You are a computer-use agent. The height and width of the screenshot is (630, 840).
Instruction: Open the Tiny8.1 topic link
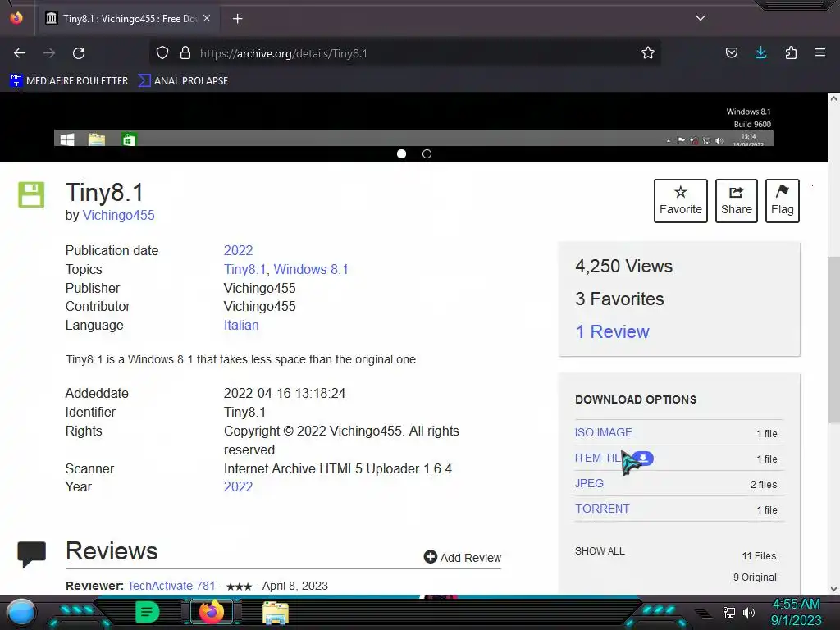click(244, 269)
